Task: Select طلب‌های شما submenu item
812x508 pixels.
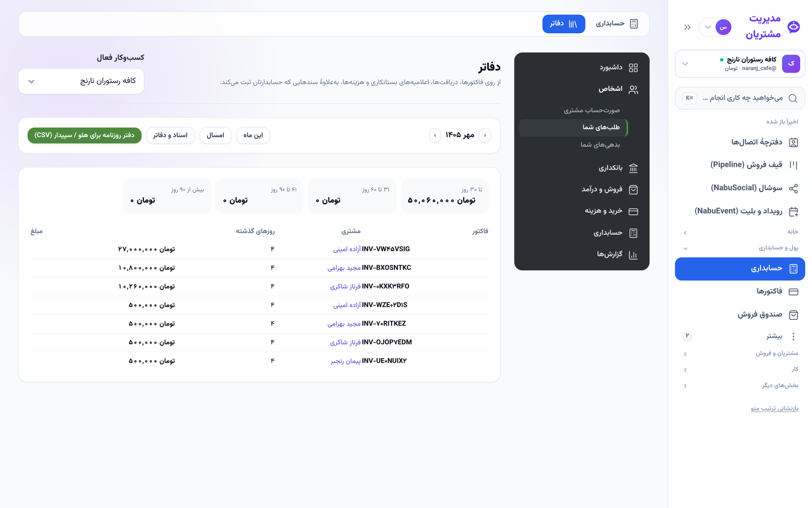Action: point(573,128)
